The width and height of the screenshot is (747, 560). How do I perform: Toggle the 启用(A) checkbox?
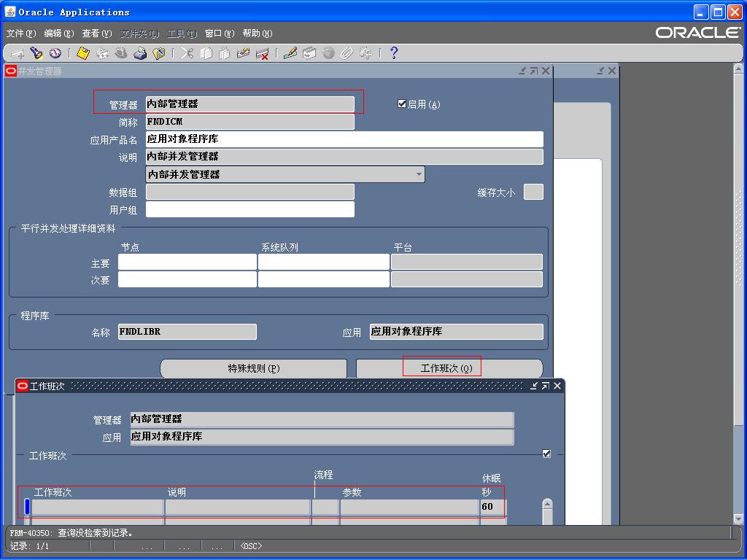402,104
